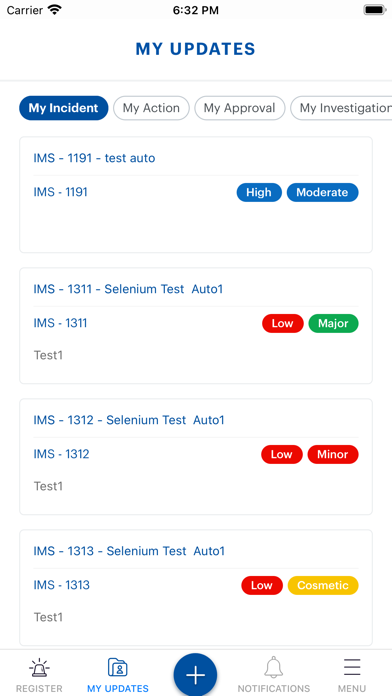Select the My Incident filter tab
392x696 pixels.
pos(63,108)
